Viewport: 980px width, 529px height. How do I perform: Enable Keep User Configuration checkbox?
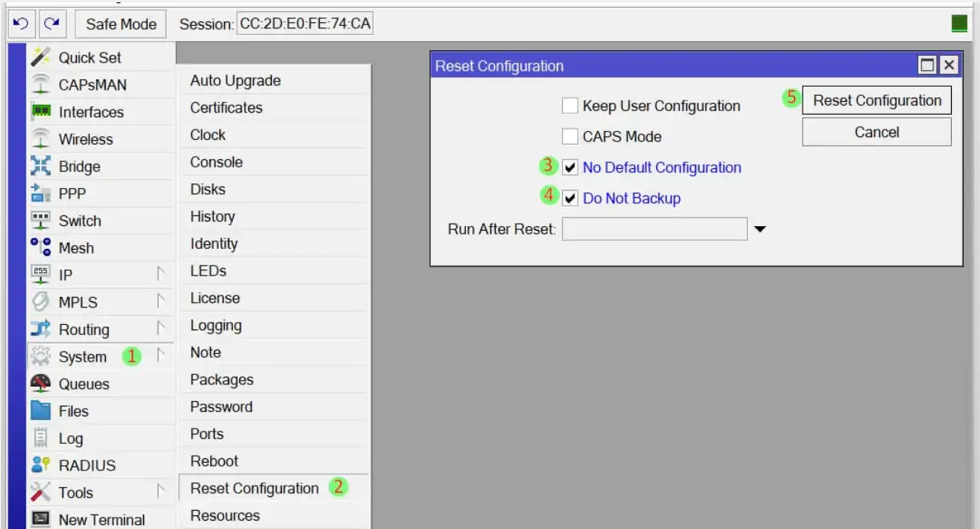click(x=570, y=106)
